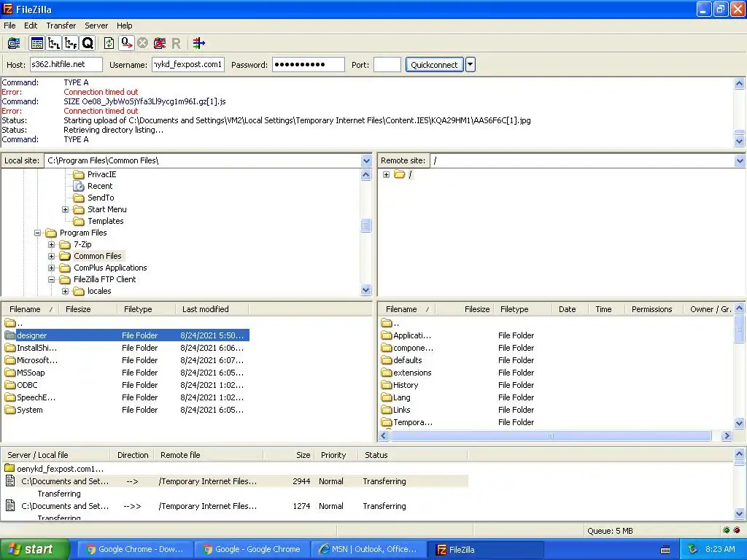Click the designer folder icon in local list
Screen dimensions: 747x560
(x=10, y=335)
